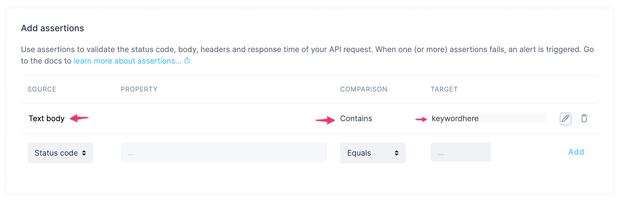Click the up-down chevron on Equals selector
Image resolution: width=644 pixels, height=205 pixels.
[x=397, y=153]
